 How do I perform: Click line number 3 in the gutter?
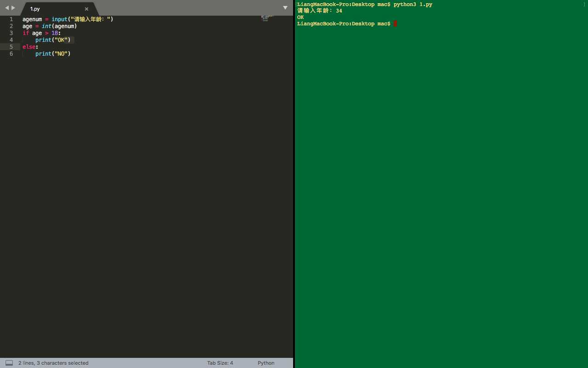[x=11, y=33]
